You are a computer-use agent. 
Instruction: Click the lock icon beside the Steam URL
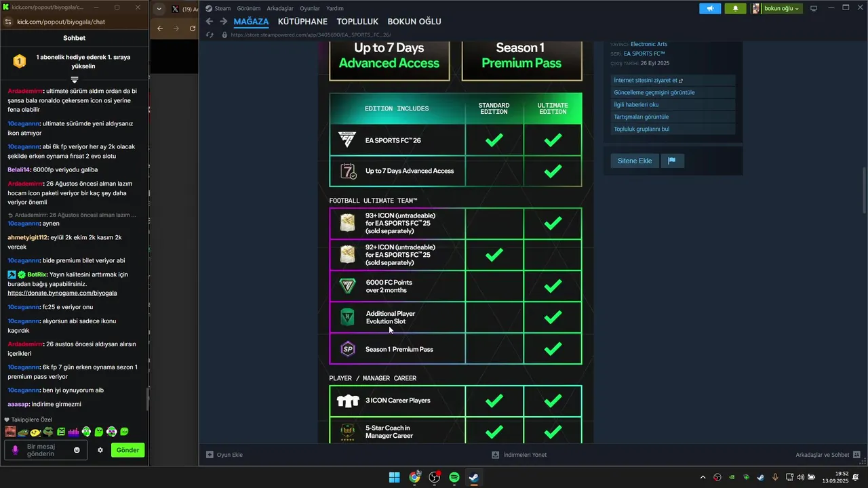pyautogui.click(x=224, y=35)
